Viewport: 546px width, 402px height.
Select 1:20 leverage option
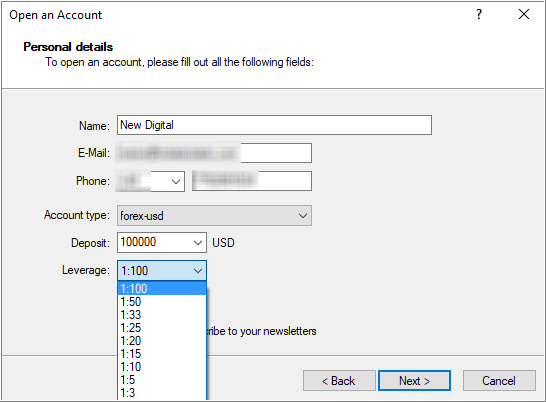coord(162,341)
